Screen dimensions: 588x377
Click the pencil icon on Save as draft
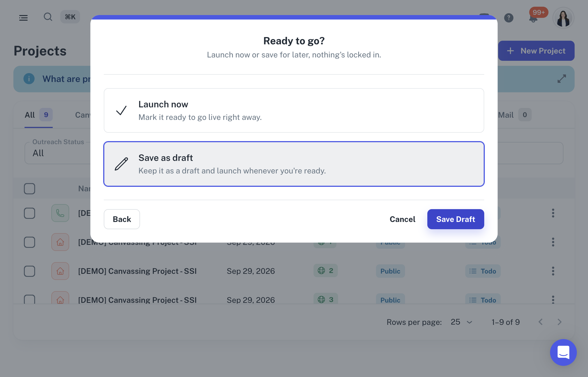121,164
